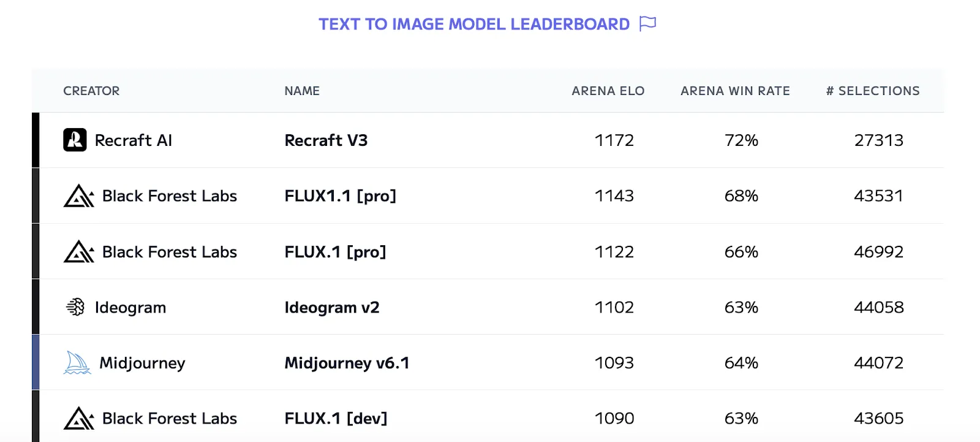This screenshot has width=980, height=442.
Task: Open the Midjourney v6.1 model entry
Action: coord(347,363)
